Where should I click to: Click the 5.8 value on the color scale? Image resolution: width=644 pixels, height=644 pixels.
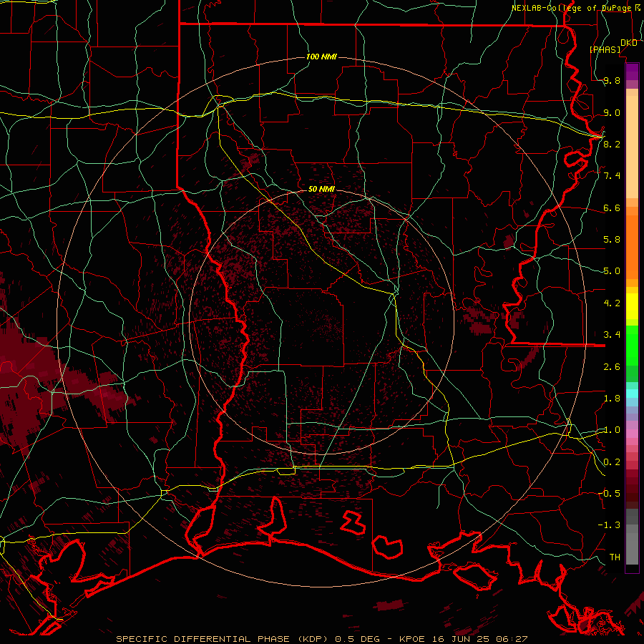coord(612,240)
